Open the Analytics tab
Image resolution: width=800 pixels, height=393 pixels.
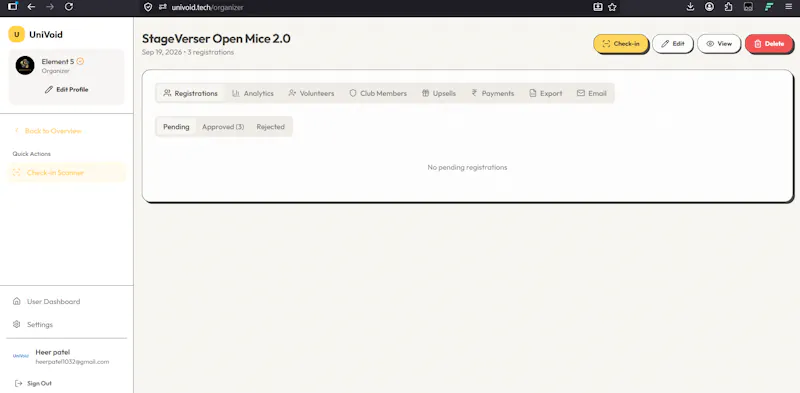pos(253,93)
